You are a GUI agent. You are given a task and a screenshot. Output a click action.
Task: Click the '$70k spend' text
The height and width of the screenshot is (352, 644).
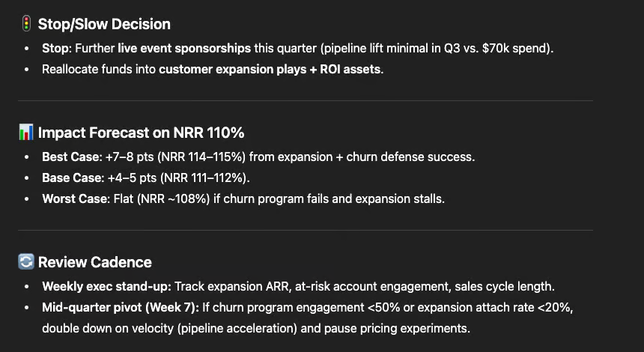516,49
